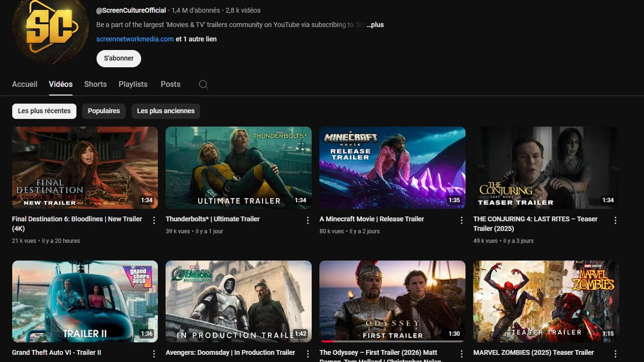Image resolution: width=644 pixels, height=362 pixels.
Task: Switch to the Shorts tab
Action: click(95, 84)
